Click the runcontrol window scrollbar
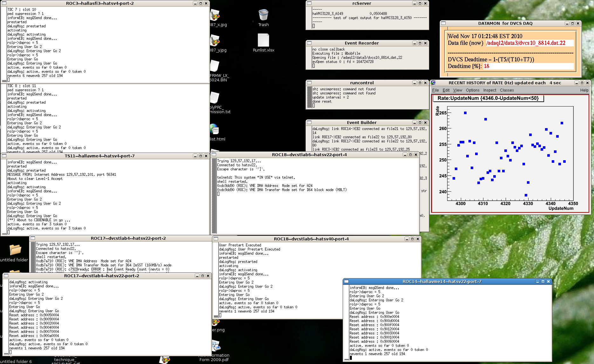The height and width of the screenshot is (364, 594). click(309, 98)
